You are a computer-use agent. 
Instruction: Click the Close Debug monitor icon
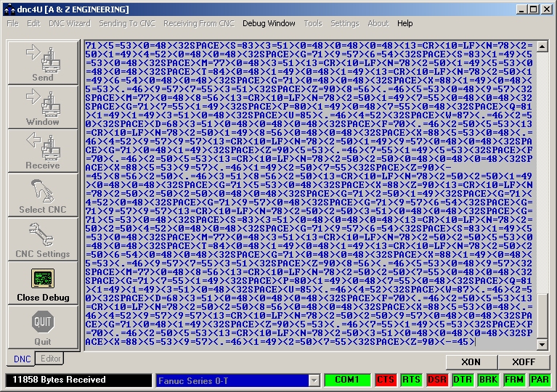42,279
